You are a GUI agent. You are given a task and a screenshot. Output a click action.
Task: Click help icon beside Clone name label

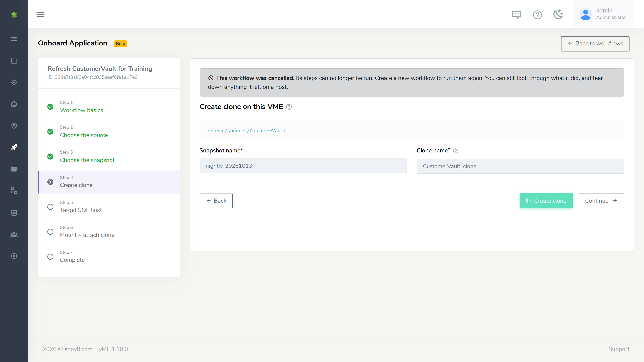click(455, 151)
